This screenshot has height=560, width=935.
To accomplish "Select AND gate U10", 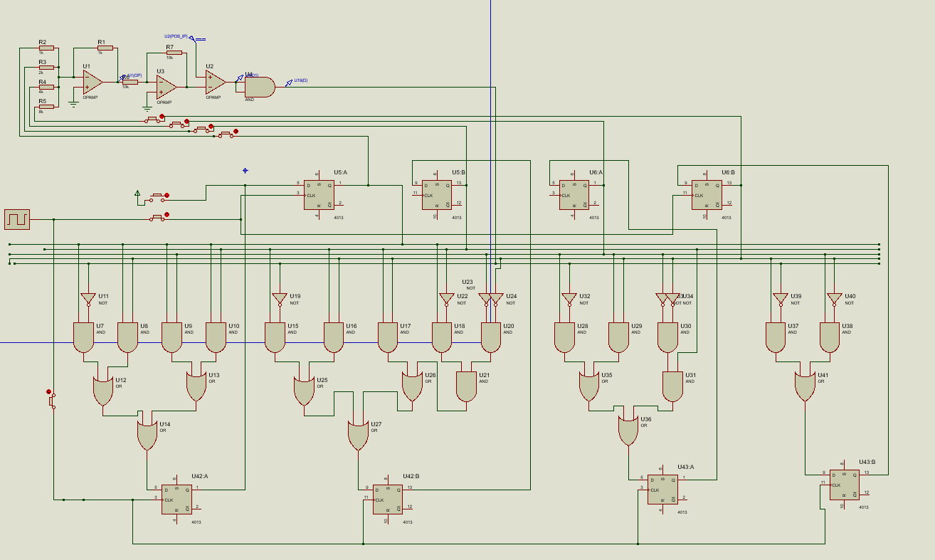I will (216, 337).
